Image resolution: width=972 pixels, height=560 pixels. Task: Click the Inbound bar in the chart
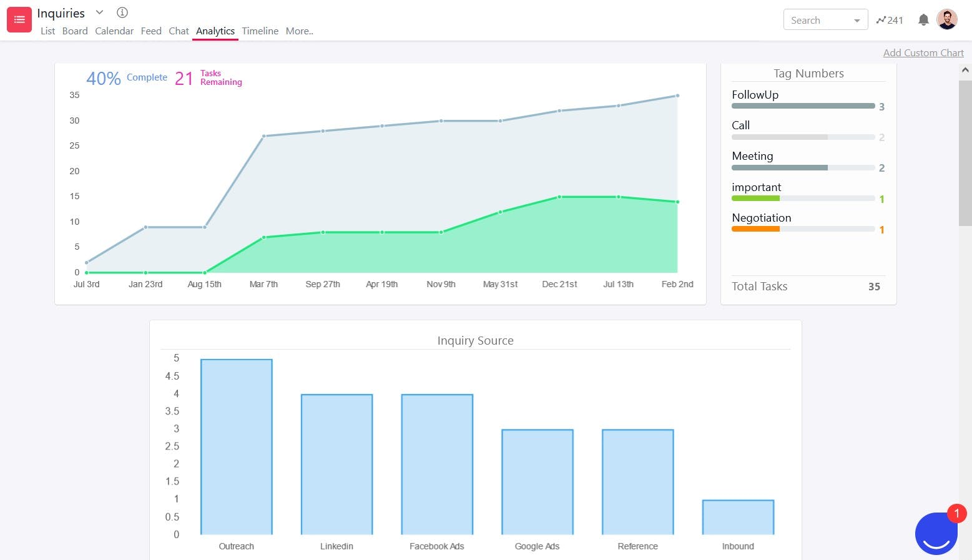pyautogui.click(x=738, y=517)
